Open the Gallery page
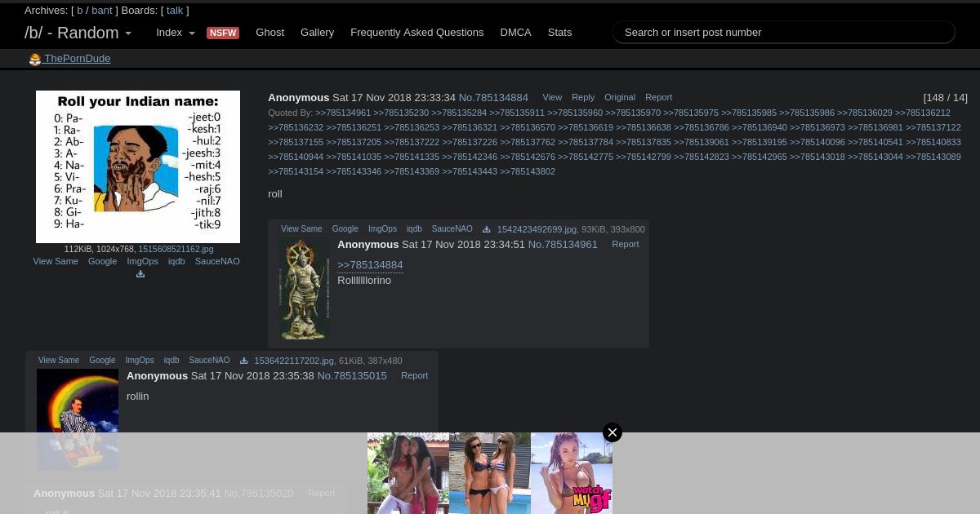The height and width of the screenshot is (514, 980). click(317, 33)
